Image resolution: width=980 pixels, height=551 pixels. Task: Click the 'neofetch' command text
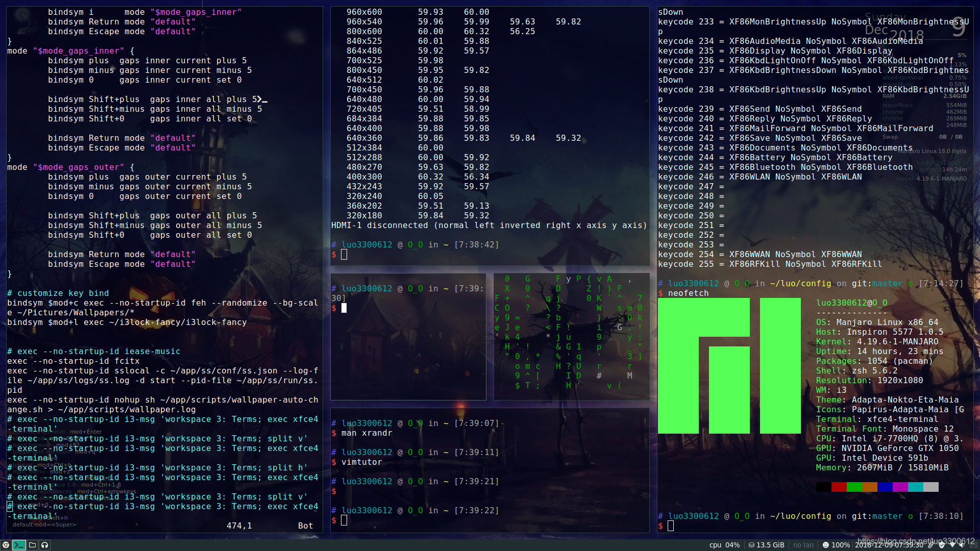pyautogui.click(x=688, y=293)
